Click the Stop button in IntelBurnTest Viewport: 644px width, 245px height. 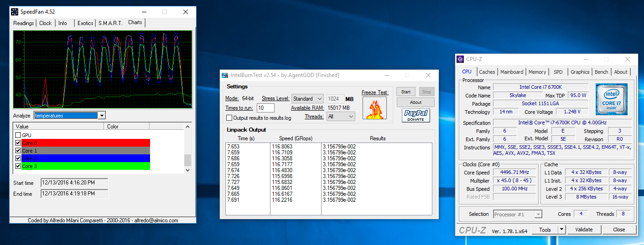[x=426, y=92]
